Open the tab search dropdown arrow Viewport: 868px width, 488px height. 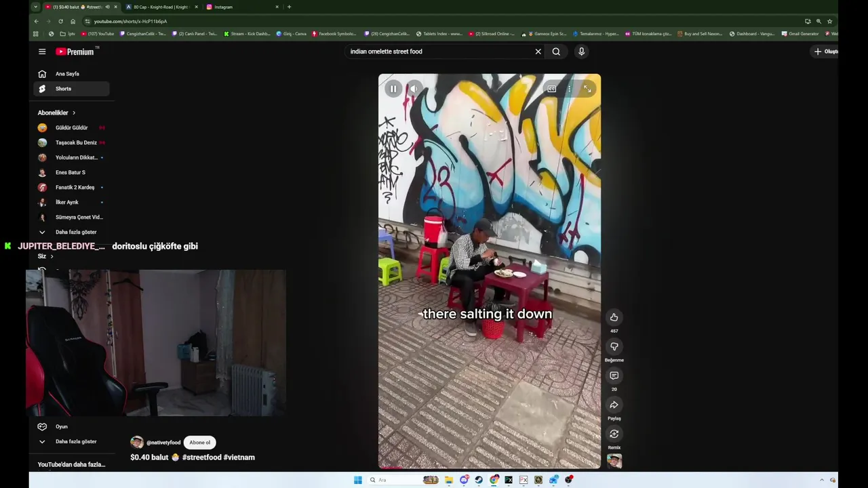(x=35, y=7)
